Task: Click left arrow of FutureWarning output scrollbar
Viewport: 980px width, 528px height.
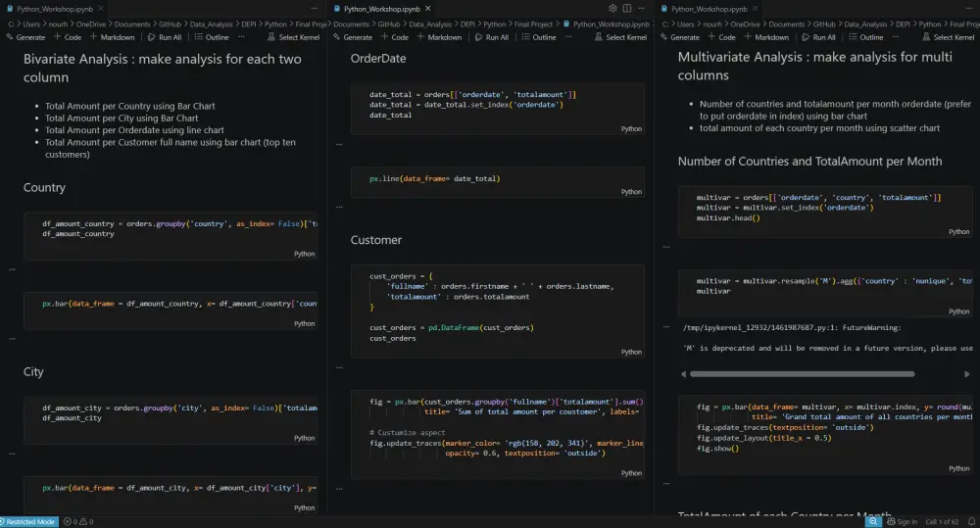Action: [683, 373]
